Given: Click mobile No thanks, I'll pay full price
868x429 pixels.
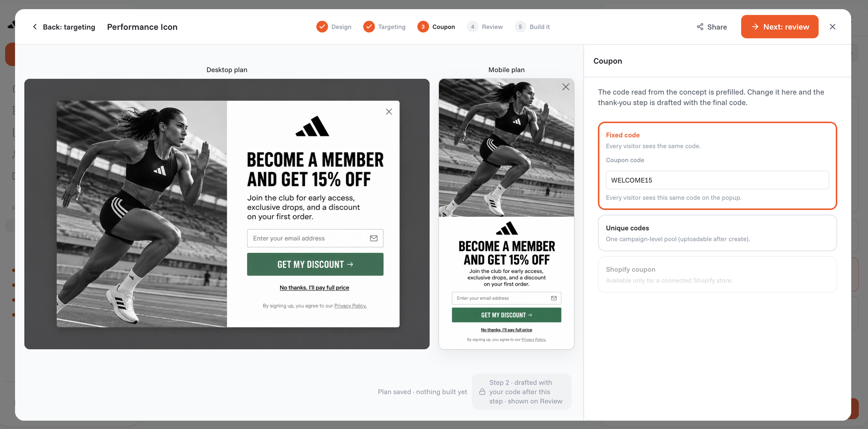Looking at the screenshot, I should [x=506, y=330].
